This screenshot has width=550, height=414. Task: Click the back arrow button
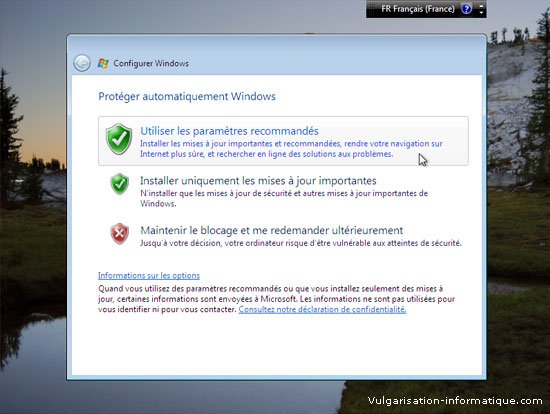82,64
